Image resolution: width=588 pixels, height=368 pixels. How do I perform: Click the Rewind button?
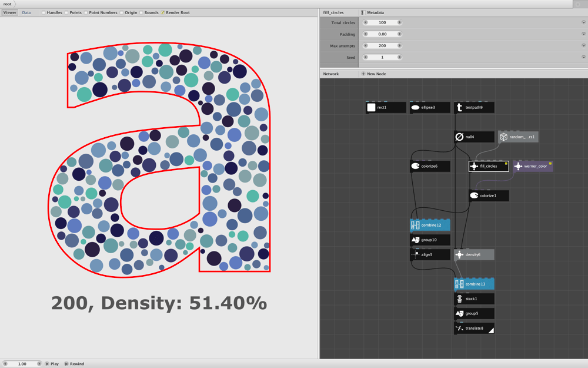pos(74,364)
